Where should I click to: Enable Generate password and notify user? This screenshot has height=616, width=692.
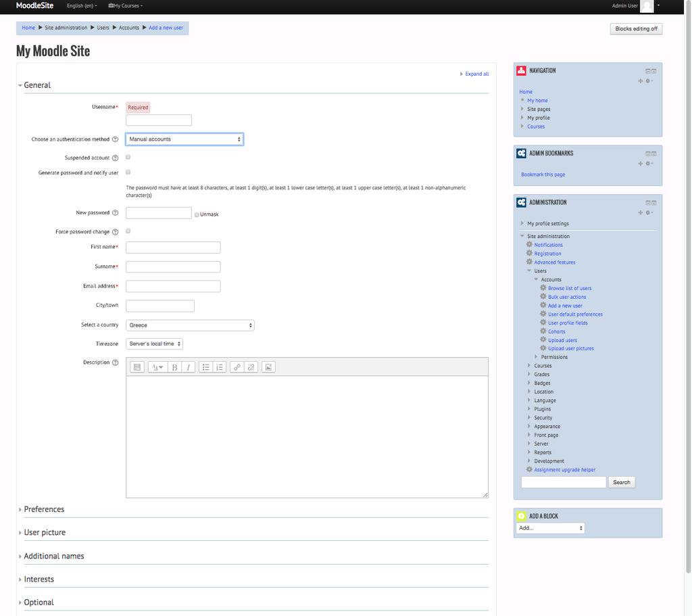(128, 172)
